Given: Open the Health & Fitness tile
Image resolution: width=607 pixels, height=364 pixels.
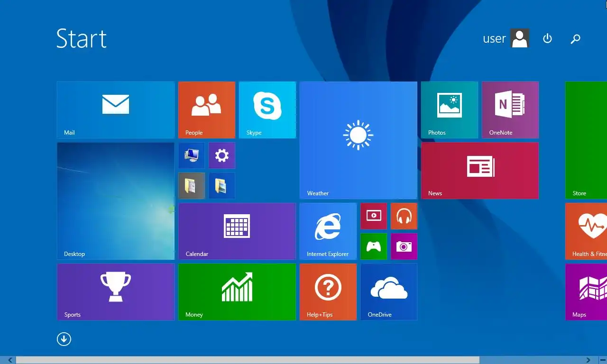Looking at the screenshot, I should (x=586, y=231).
